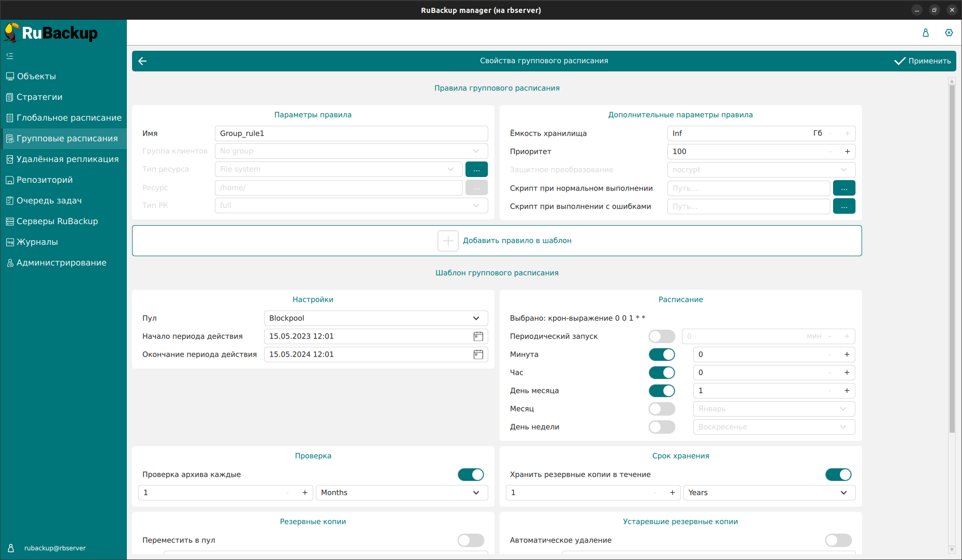Turn on Automatic deletion toggle

[x=838, y=540]
